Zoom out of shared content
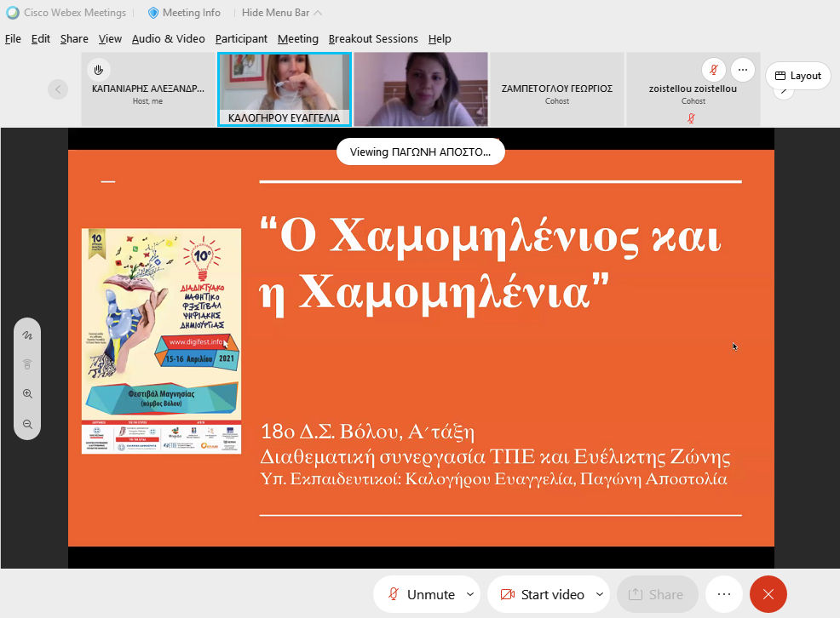 27,424
